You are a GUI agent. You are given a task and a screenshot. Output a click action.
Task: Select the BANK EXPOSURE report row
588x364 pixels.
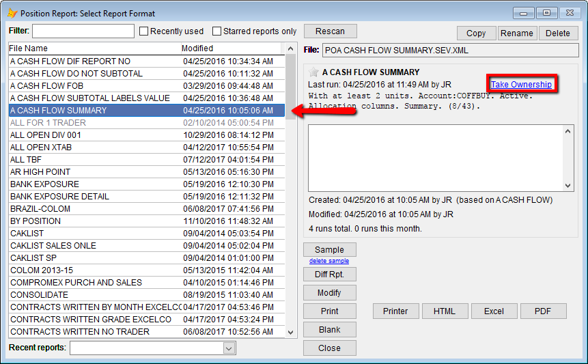click(x=147, y=184)
